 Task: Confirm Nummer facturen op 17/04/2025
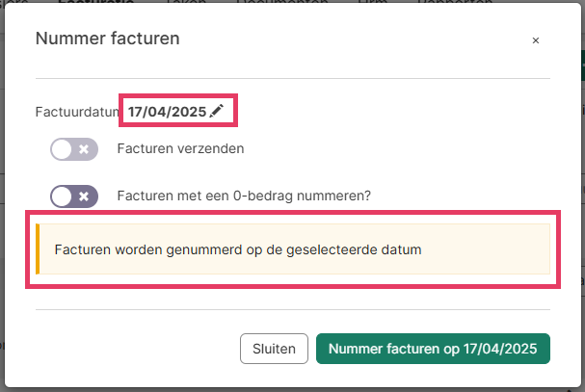(433, 349)
